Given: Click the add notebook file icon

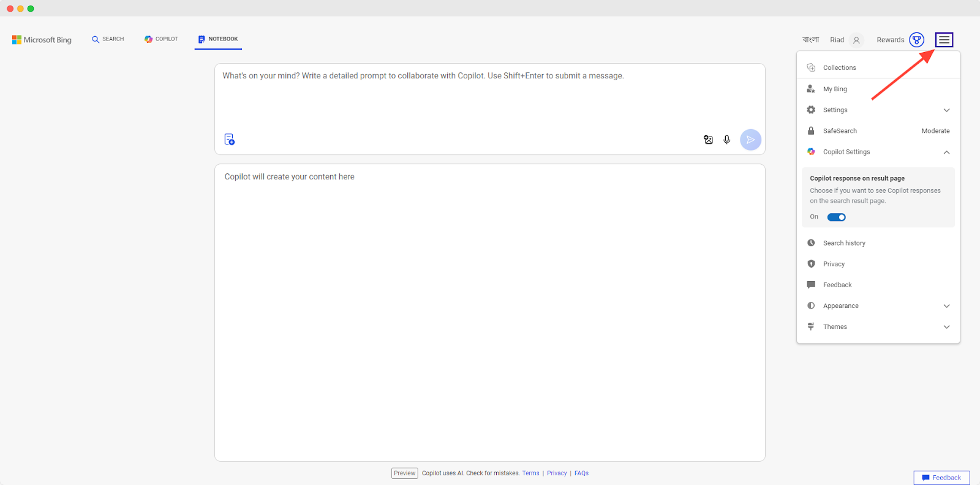Looking at the screenshot, I should [x=230, y=140].
